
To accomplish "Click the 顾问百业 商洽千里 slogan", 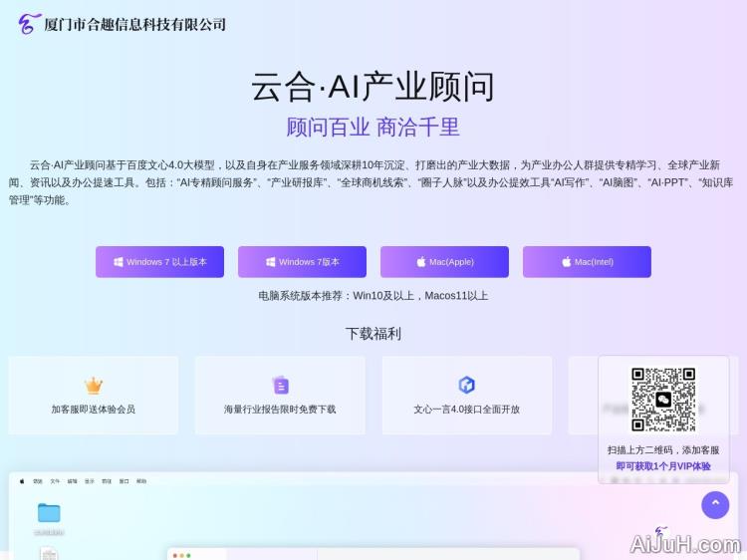I will point(373,128).
